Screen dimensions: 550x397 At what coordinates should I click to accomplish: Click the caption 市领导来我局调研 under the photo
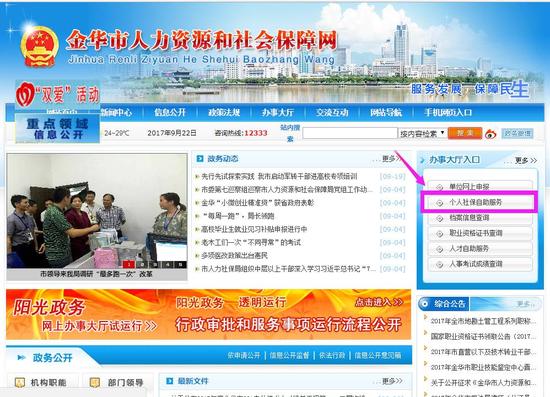tap(96, 274)
